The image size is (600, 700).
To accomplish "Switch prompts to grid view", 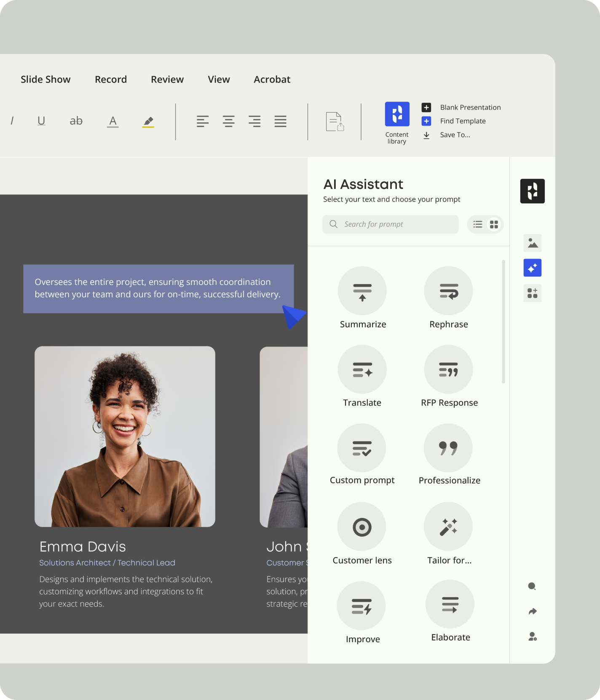I will (494, 224).
